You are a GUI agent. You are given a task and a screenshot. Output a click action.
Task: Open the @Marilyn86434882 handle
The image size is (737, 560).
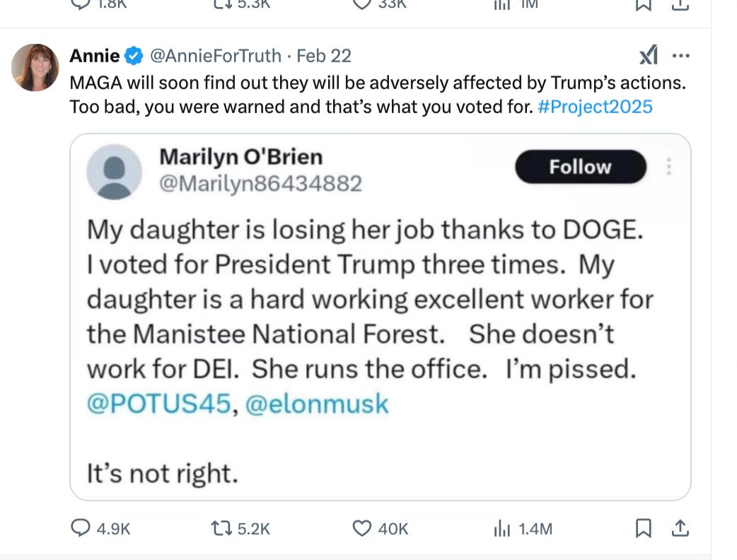pos(260,184)
